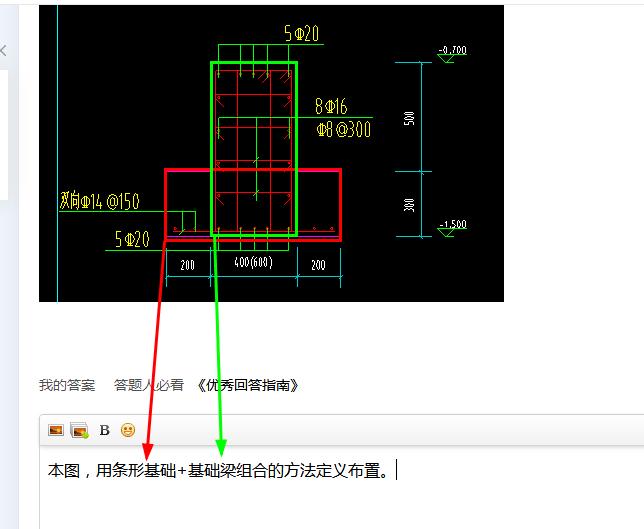Open the CAD foundation drawing image
The height and width of the screenshot is (529, 644).
tap(271, 153)
